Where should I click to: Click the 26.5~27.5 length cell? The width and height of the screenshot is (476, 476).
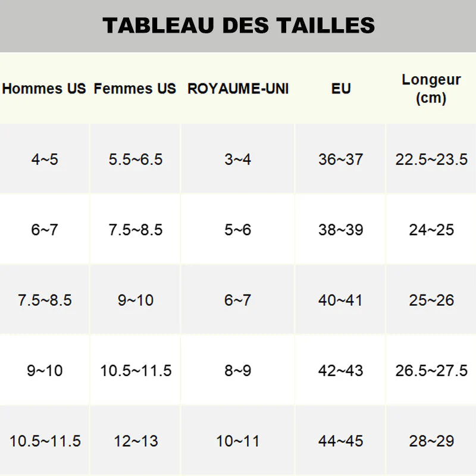tap(431, 371)
